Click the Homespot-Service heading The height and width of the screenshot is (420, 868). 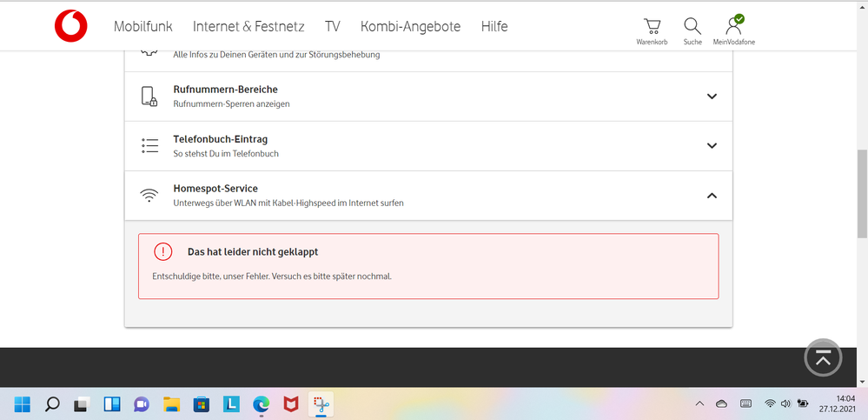coord(215,189)
